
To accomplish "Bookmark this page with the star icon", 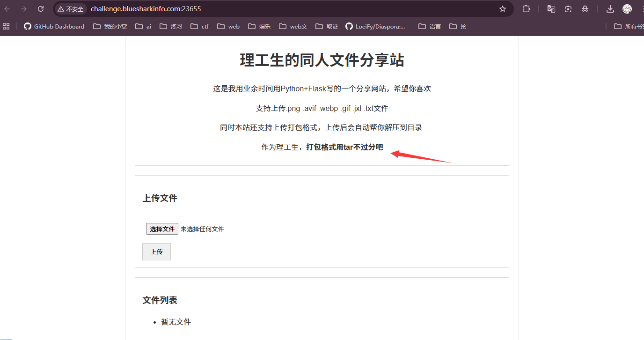I will [503, 9].
